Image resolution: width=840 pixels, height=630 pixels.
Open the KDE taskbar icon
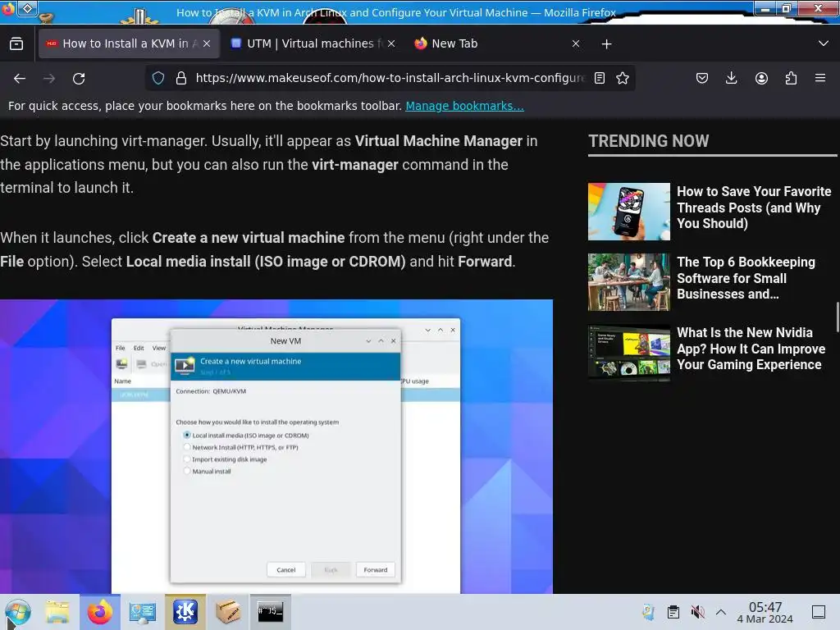coord(185,612)
